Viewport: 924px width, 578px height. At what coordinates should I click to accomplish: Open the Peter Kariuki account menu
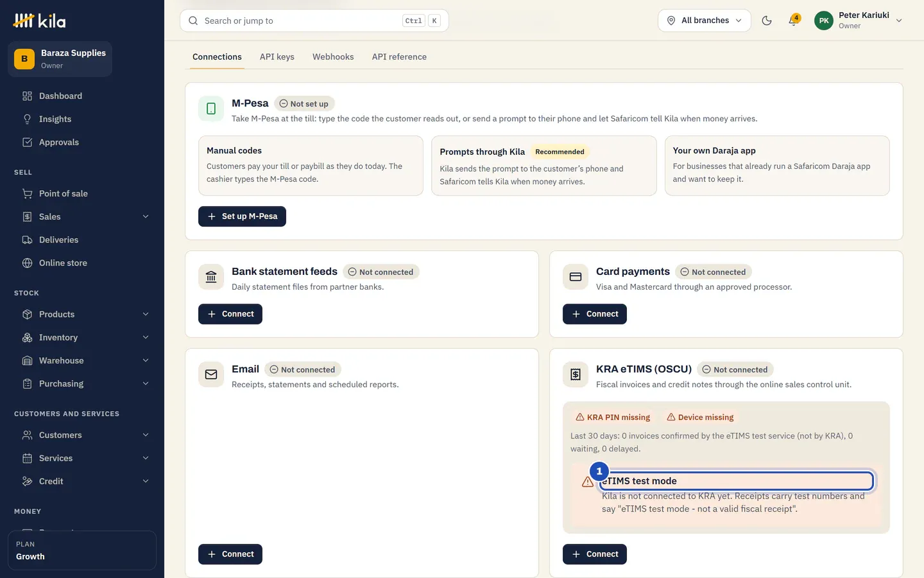click(x=859, y=21)
